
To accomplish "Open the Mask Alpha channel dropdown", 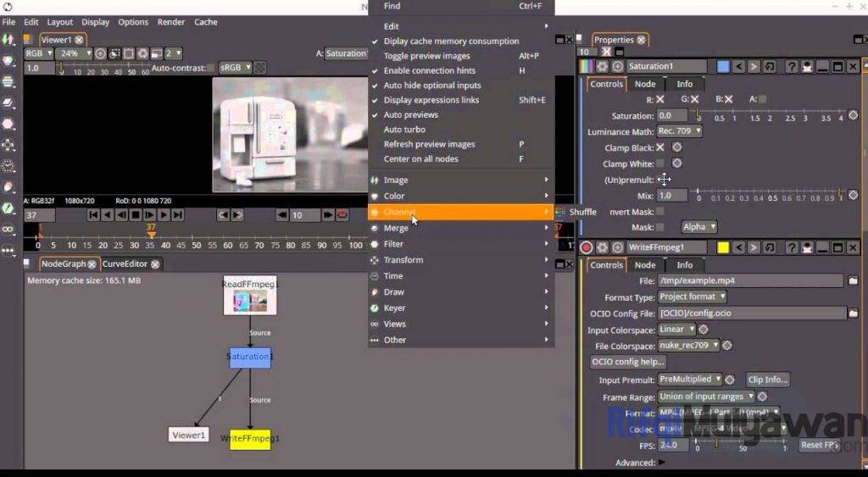I will click(x=699, y=227).
